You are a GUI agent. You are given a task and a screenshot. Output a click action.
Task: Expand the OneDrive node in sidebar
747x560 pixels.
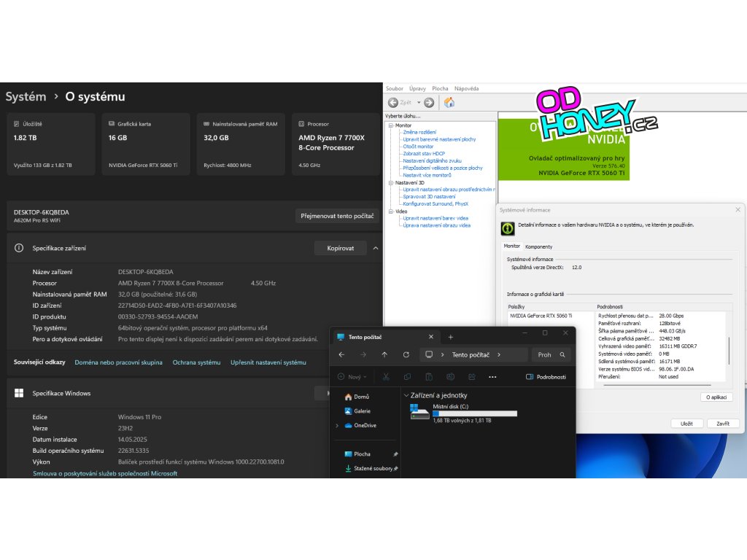click(x=337, y=425)
